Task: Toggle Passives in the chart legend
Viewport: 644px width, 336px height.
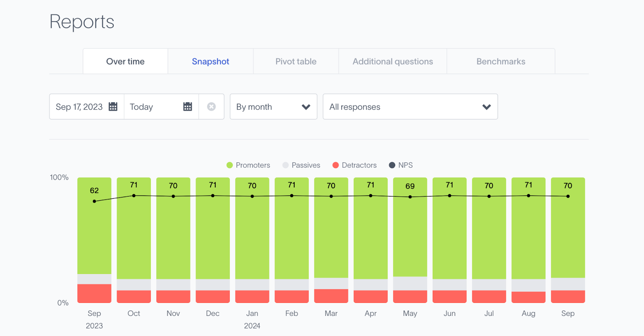Action: (301, 165)
